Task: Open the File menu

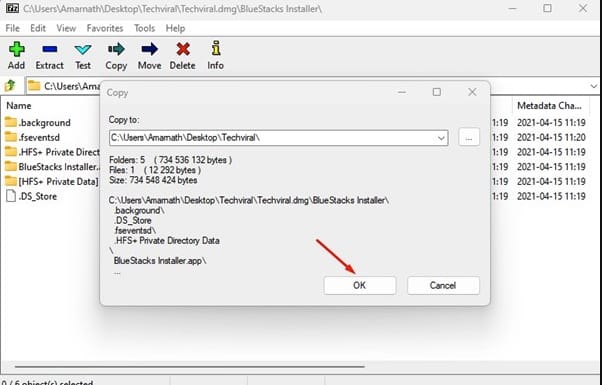Action: tap(12, 28)
